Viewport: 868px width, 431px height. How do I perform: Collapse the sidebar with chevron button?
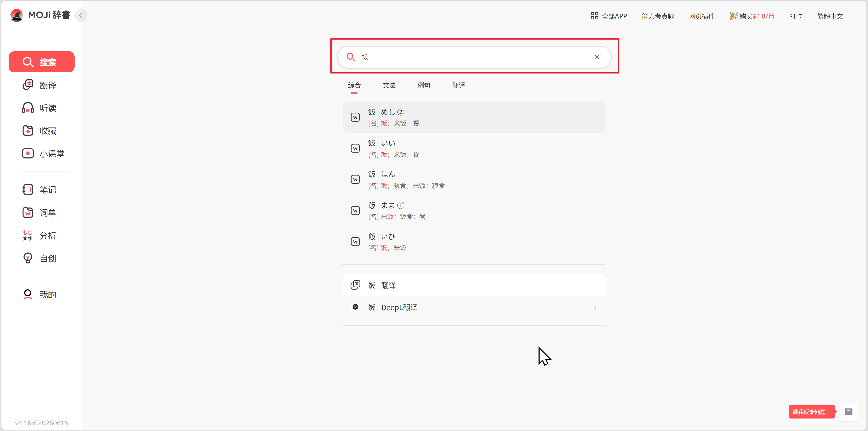[x=81, y=16]
